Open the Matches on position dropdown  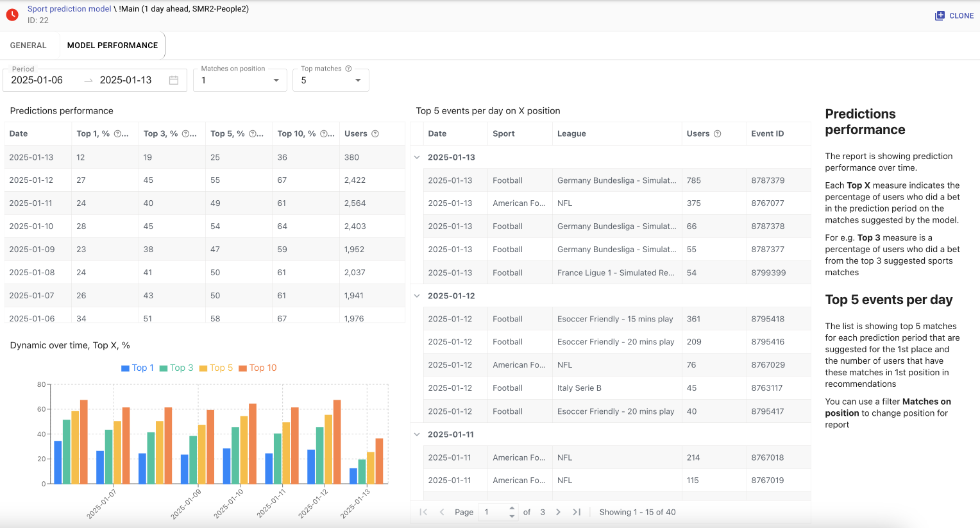click(x=240, y=80)
